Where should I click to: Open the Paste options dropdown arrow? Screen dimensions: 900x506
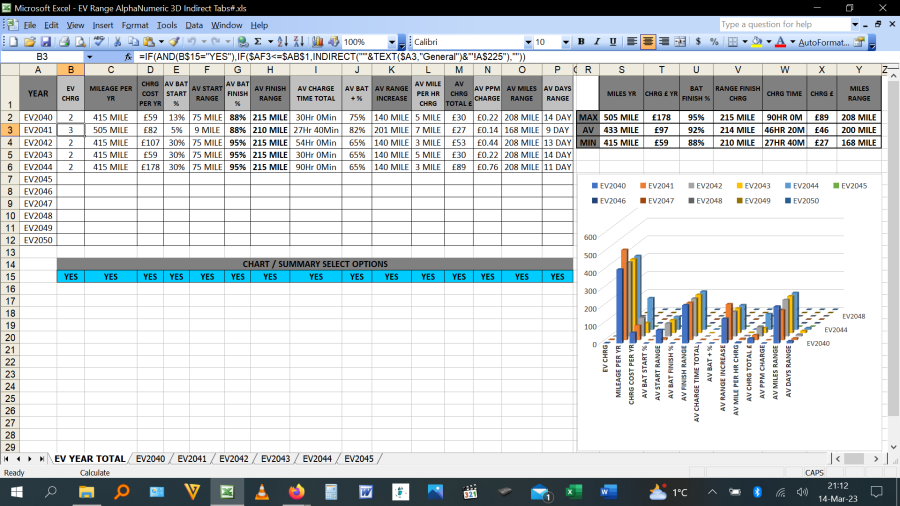(x=161, y=42)
